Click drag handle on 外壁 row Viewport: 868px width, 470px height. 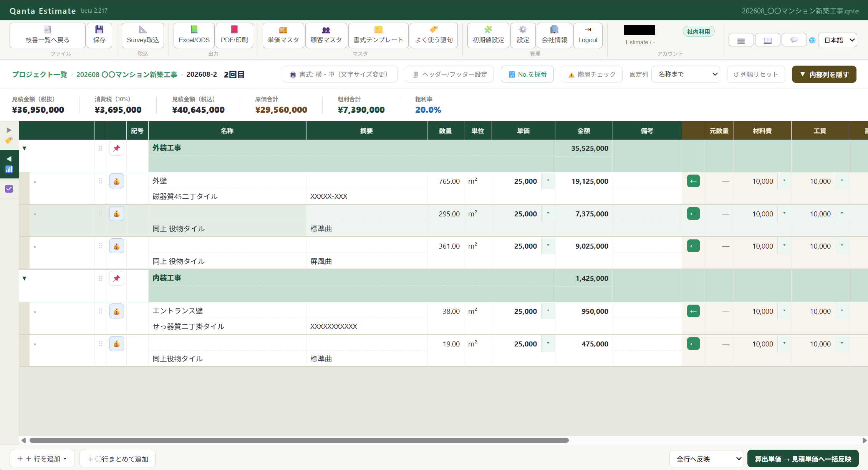[101, 181]
